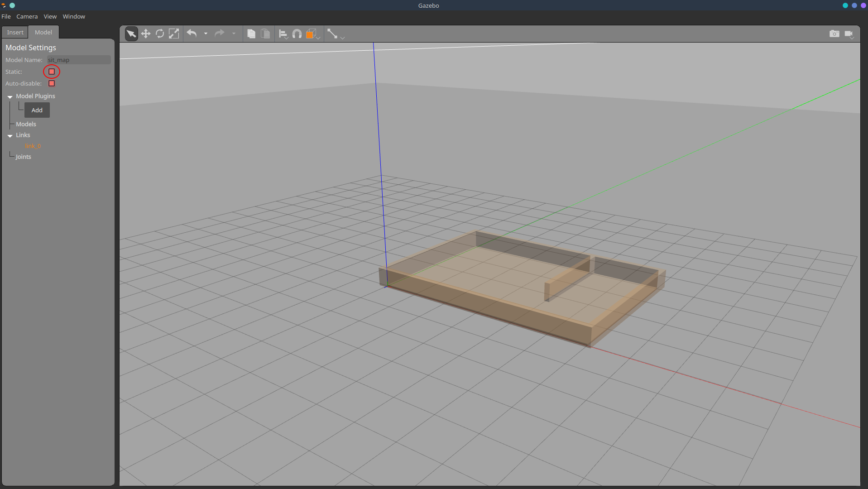Select the Models tree item
868x489 pixels.
tap(26, 124)
